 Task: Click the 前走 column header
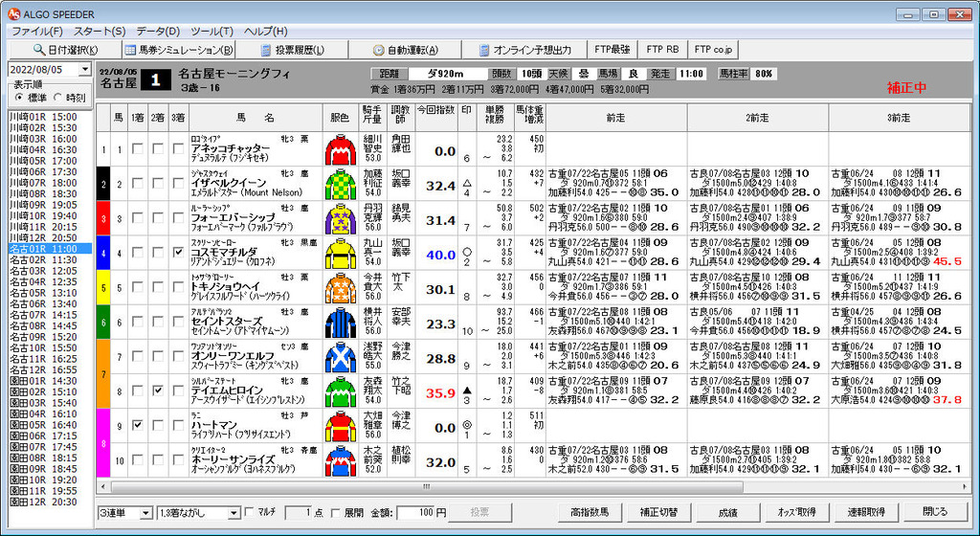[x=616, y=118]
